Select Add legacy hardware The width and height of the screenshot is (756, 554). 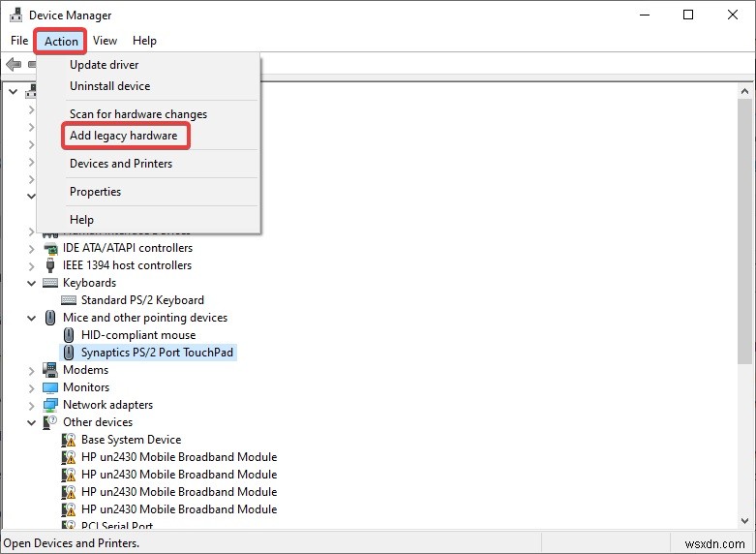click(x=148, y=136)
